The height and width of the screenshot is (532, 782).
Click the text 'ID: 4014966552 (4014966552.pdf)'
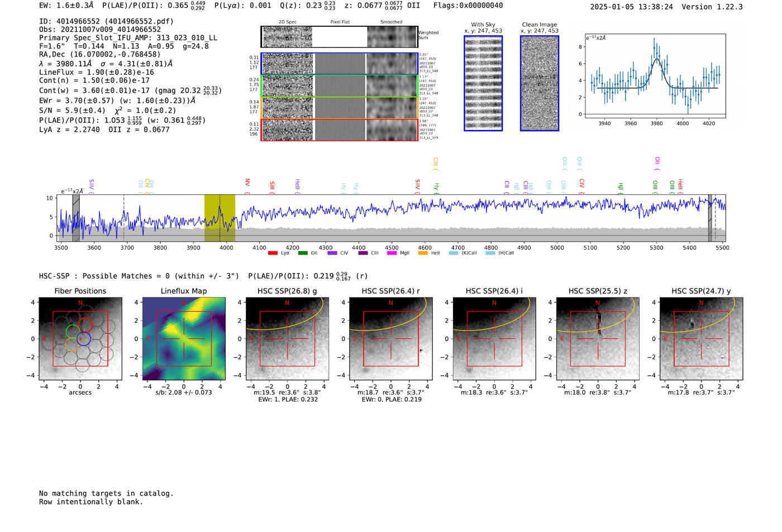point(106,21)
